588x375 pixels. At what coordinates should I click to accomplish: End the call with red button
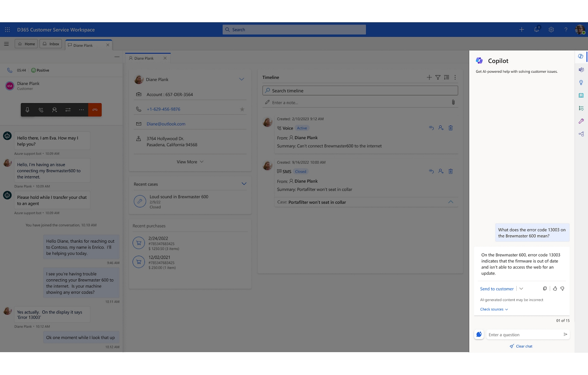[x=95, y=110]
